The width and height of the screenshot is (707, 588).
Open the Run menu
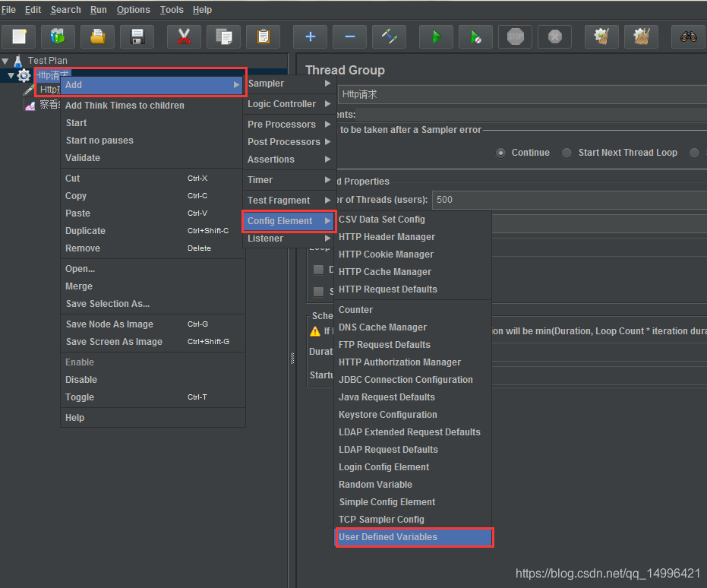(x=98, y=9)
